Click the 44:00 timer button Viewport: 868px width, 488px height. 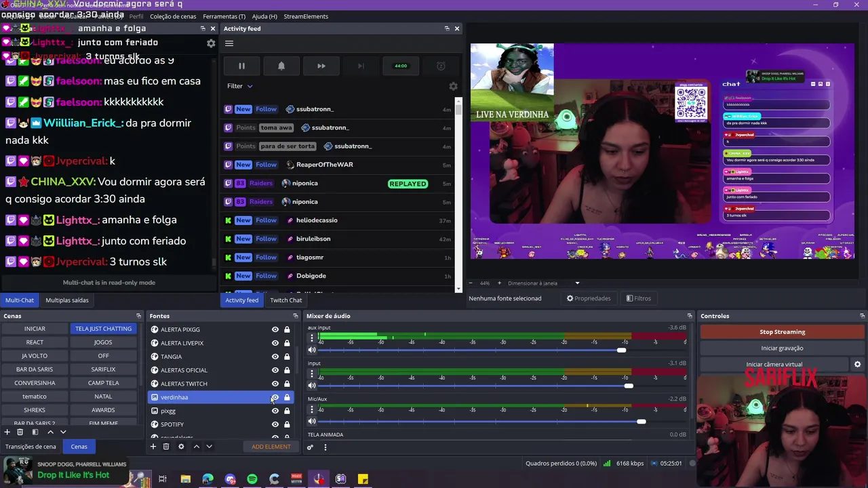(401, 66)
